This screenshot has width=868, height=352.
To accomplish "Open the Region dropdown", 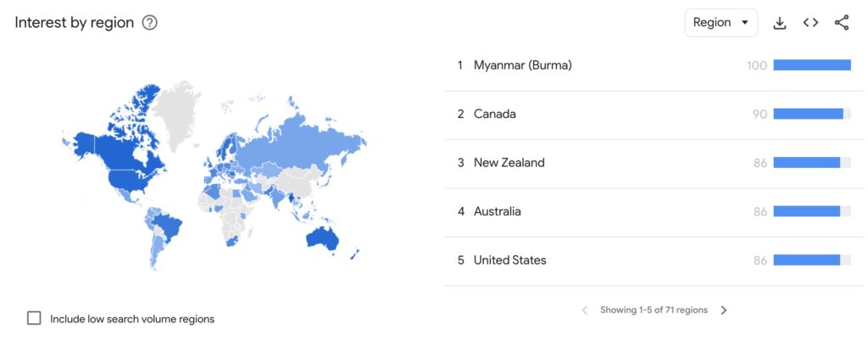I will (721, 23).
